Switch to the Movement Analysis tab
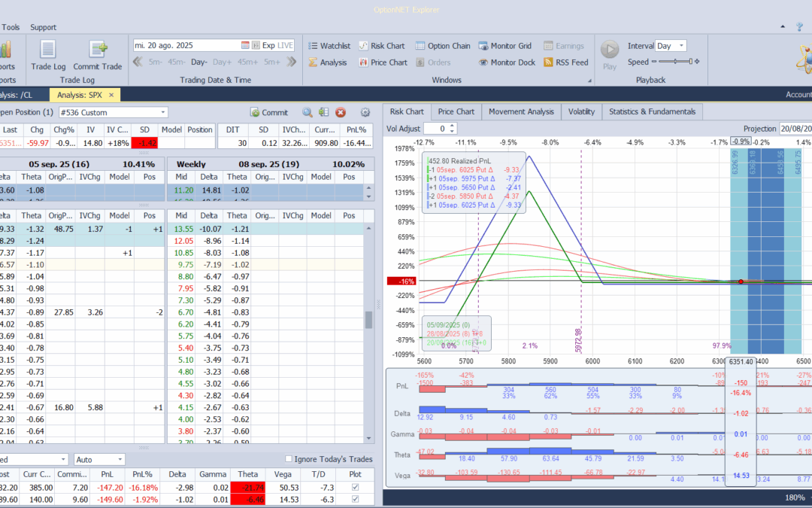The height and width of the screenshot is (508, 812). point(521,111)
